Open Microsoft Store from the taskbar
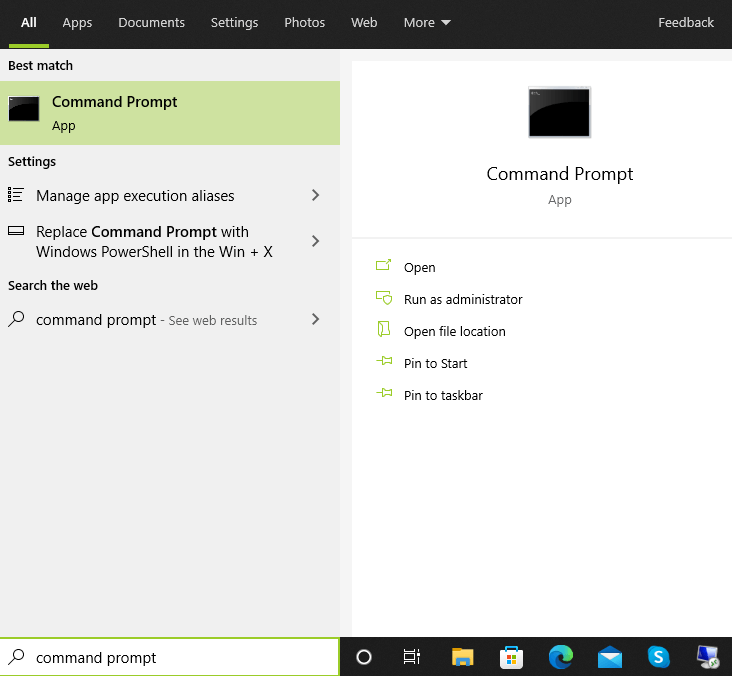The image size is (732, 676). coord(511,657)
